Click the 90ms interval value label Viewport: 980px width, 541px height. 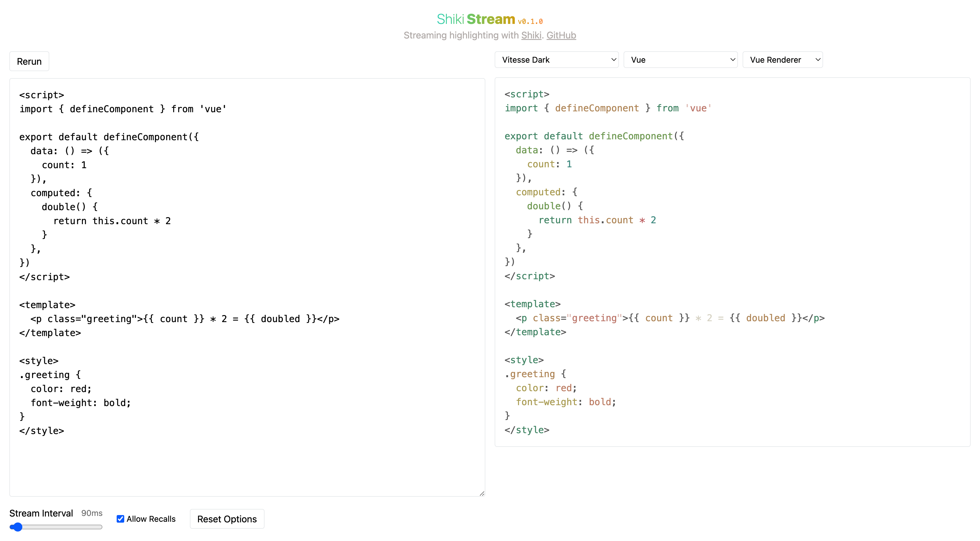(92, 513)
